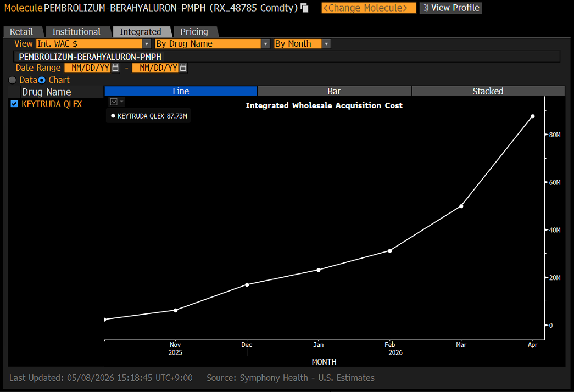Click the November data point on the line

[176, 310]
